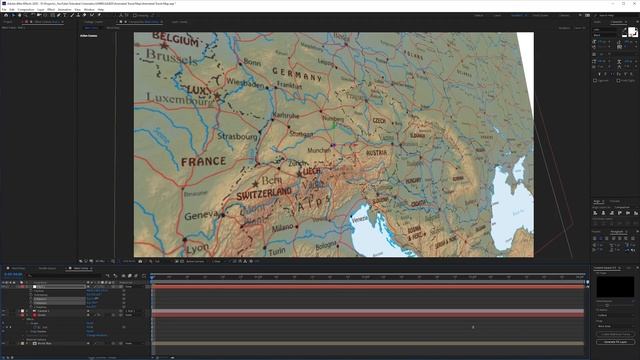Toggle visibility of the Camera 1 layer
This screenshot has height=360, width=640.
tap(3, 311)
